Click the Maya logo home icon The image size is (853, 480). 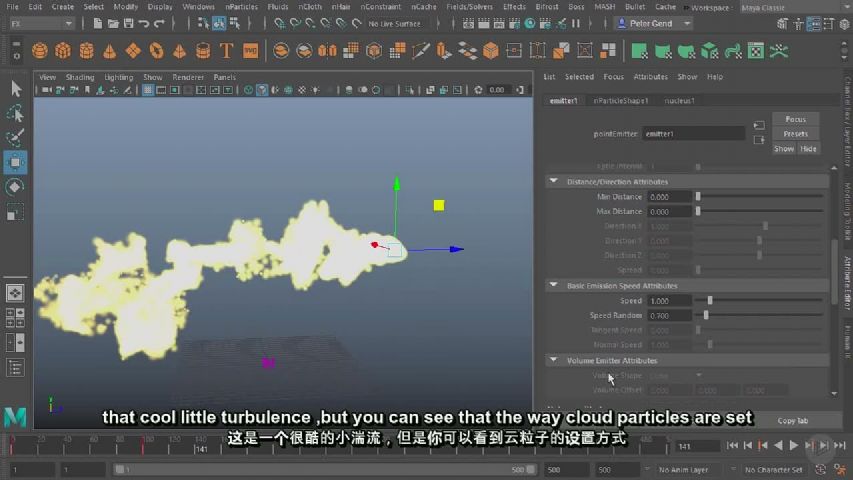(15, 417)
